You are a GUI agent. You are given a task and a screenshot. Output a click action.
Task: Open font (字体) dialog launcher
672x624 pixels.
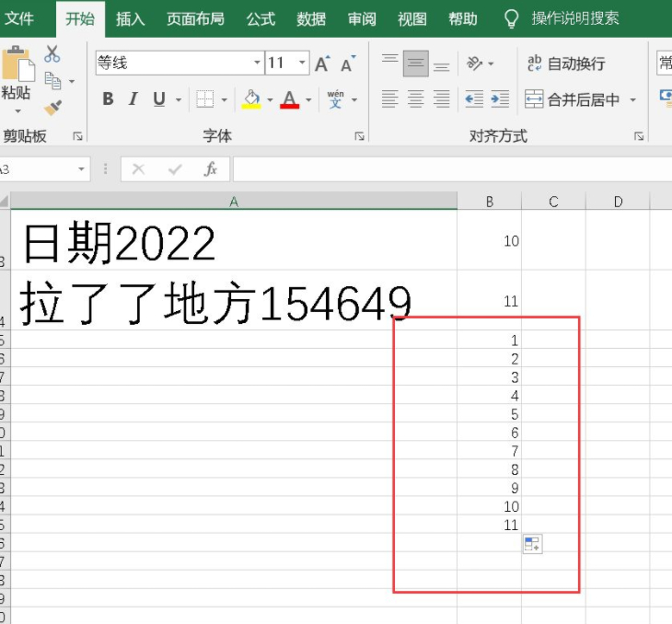pyautogui.click(x=360, y=136)
